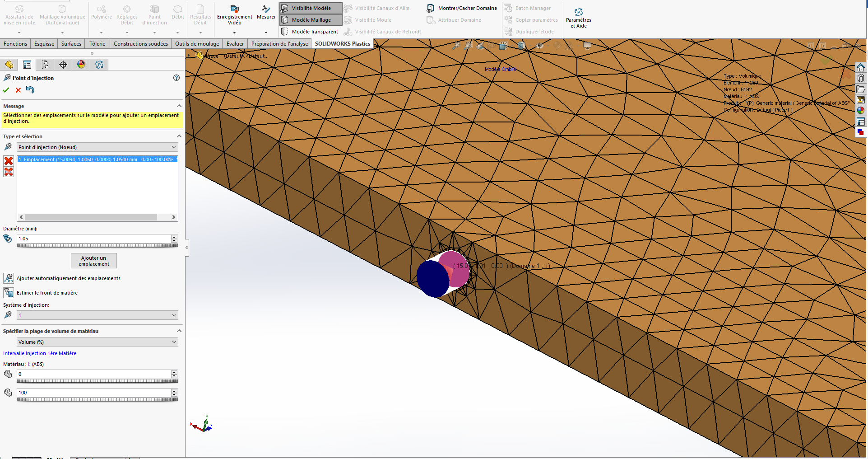This screenshot has width=868, height=459.
Task: Open SOLIDWORKS Resources home pane
Action: (x=861, y=67)
